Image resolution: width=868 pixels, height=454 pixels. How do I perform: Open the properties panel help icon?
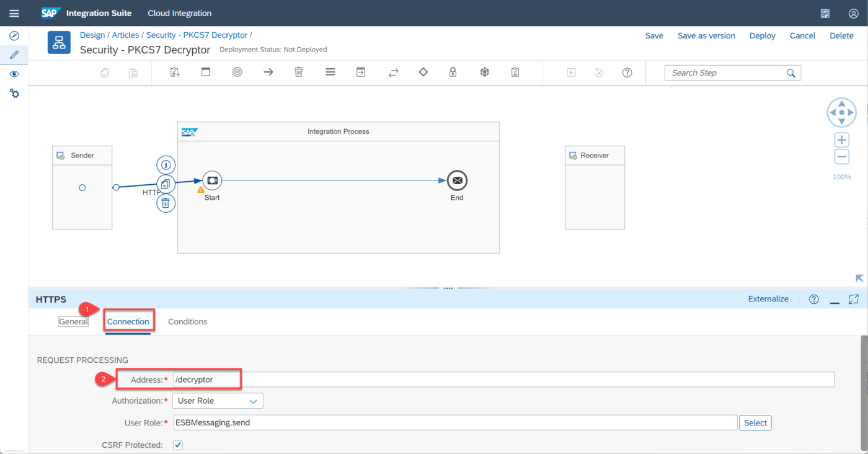[814, 299]
